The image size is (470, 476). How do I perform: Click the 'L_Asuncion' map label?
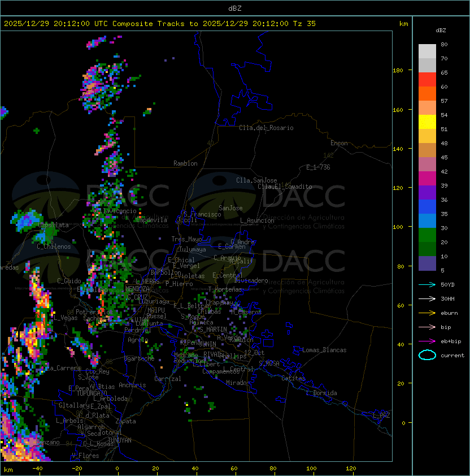[257, 220]
